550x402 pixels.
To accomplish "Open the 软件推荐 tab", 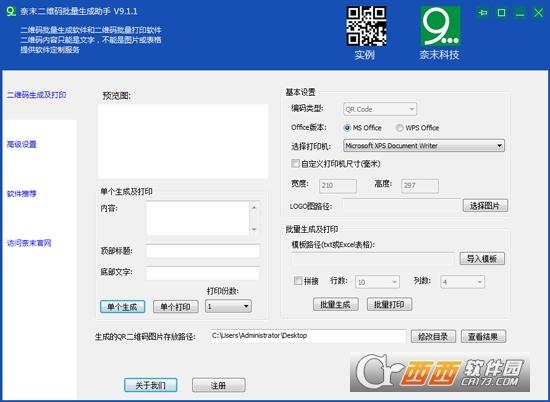I will [22, 194].
